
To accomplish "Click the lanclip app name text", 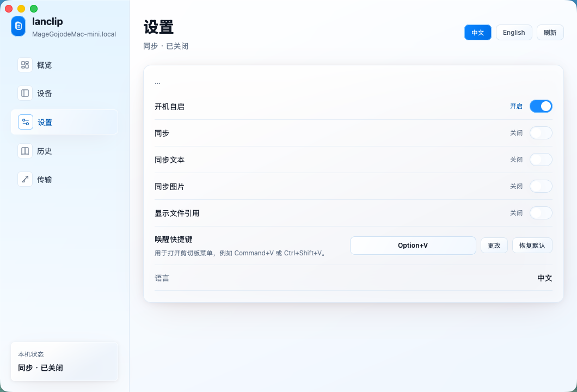I will tap(47, 21).
